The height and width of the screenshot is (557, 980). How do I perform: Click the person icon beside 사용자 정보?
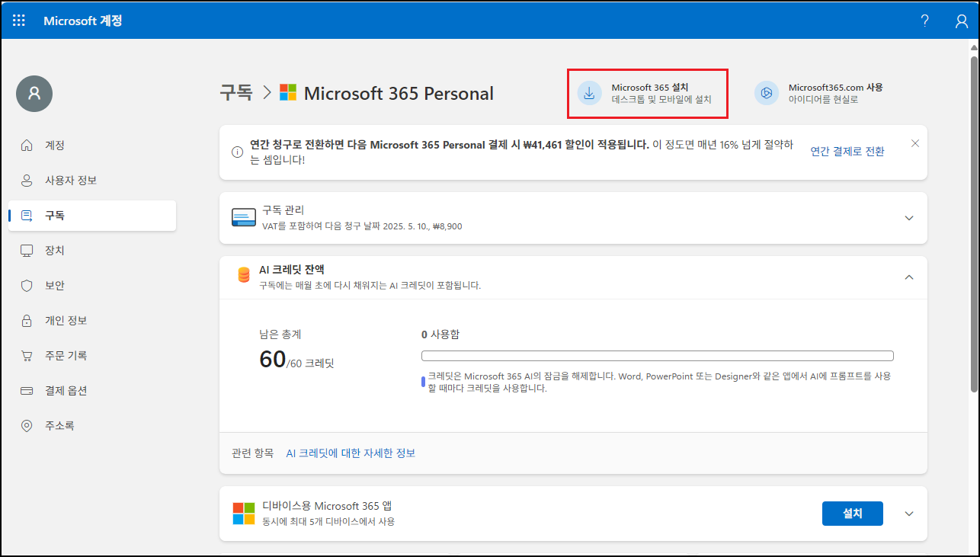(27, 181)
